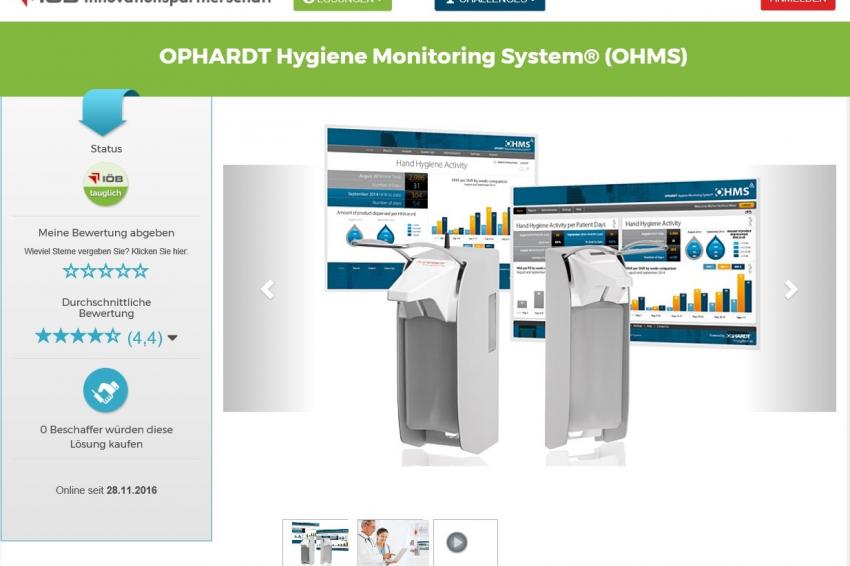Give a two-star rating under Meine Bewertung
This screenshot has width=850, height=566.
[88, 271]
